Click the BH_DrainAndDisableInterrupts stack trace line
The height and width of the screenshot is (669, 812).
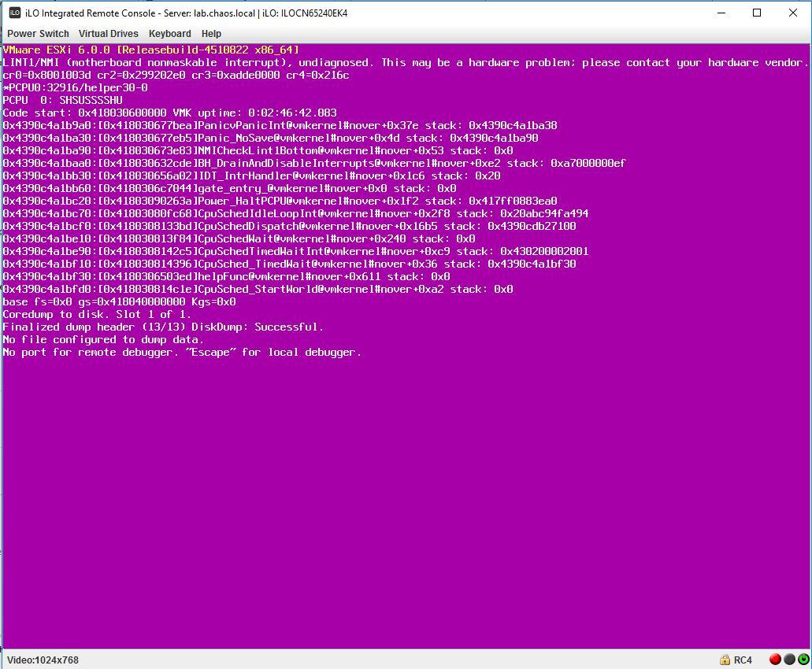(314, 163)
